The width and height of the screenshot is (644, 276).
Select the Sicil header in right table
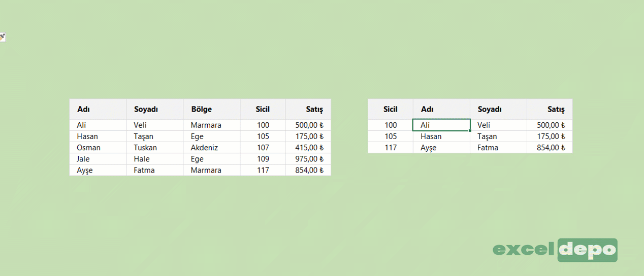(390, 109)
